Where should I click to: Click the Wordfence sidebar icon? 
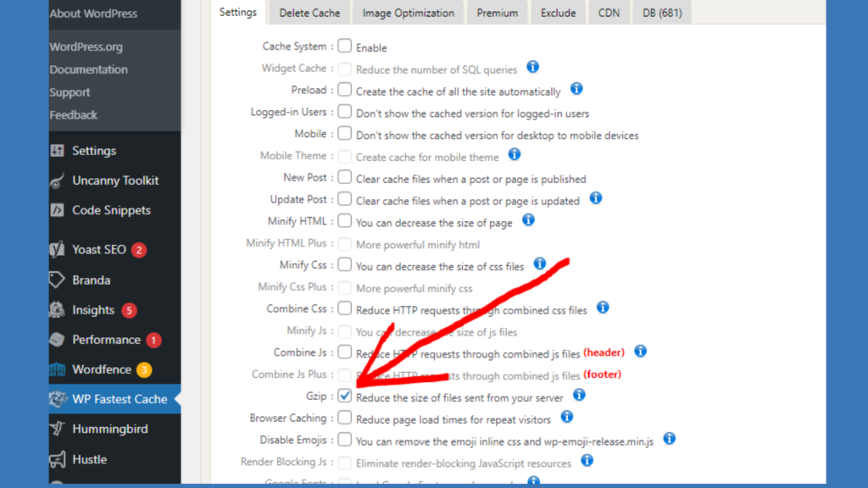(x=57, y=369)
